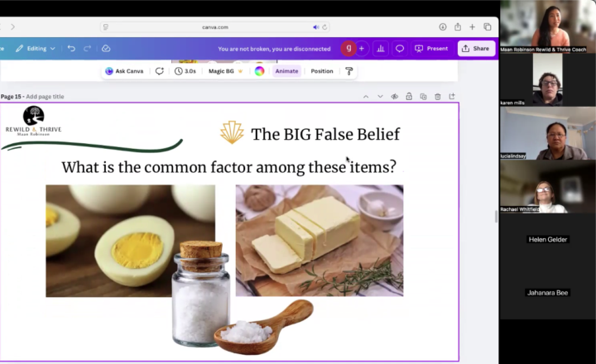Screen dimensions: 596x364
Task: Click the browser share icon
Action: coord(458,27)
